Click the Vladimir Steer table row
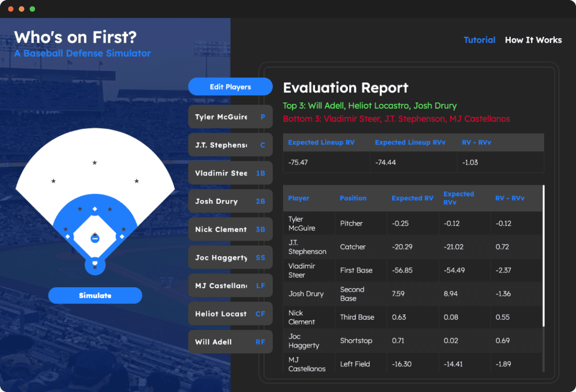576x392 pixels. tap(412, 270)
